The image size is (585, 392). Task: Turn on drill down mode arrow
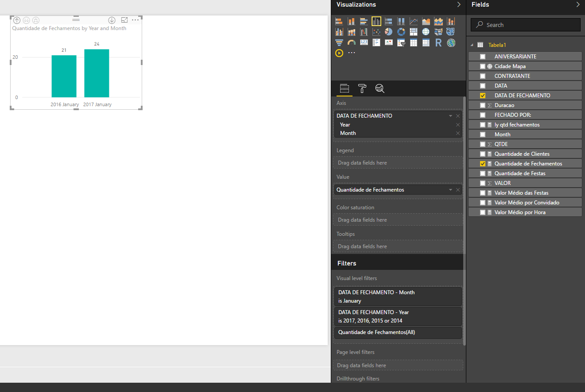pyautogui.click(x=112, y=20)
